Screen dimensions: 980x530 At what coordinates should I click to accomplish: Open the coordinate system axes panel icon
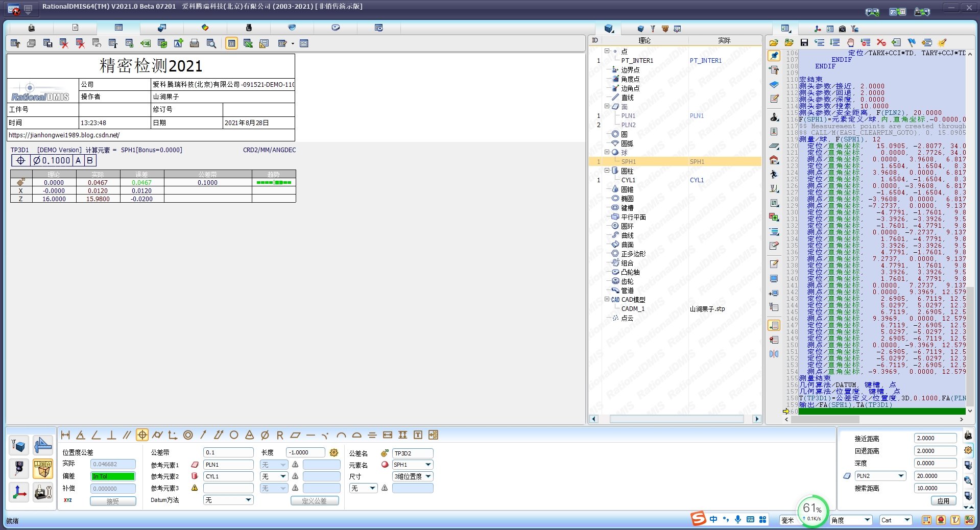[x=19, y=492]
